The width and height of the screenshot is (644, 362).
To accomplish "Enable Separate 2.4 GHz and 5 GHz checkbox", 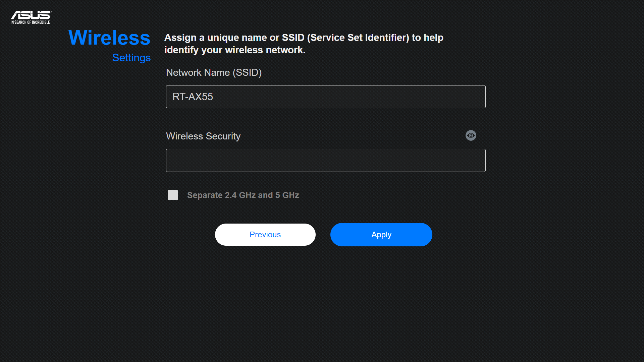I will pos(173,195).
